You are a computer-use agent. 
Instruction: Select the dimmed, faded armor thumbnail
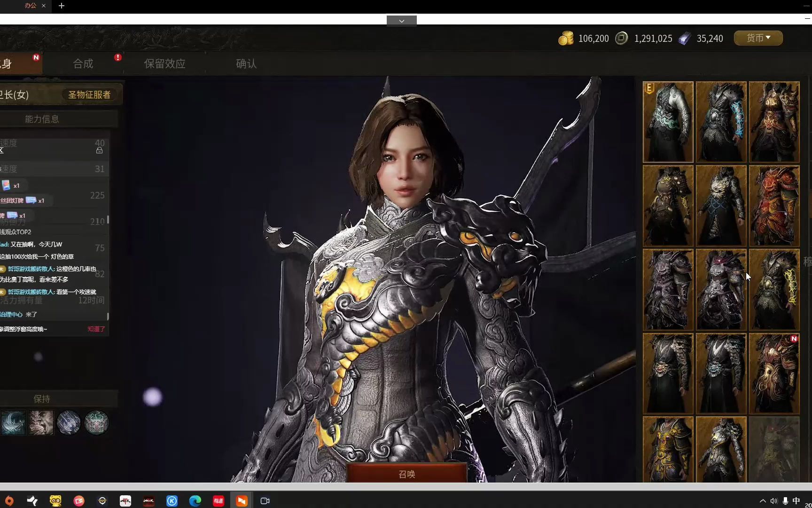(x=774, y=449)
